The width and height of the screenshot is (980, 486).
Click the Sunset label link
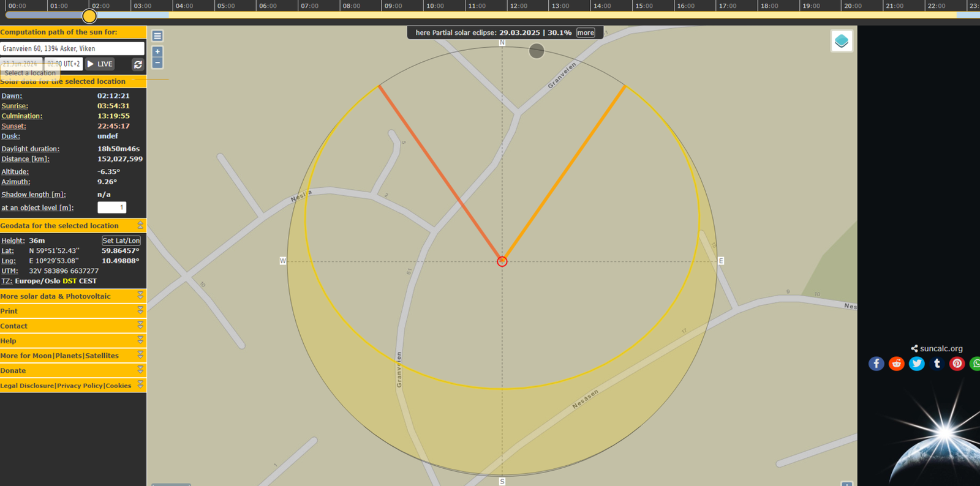pos(13,126)
